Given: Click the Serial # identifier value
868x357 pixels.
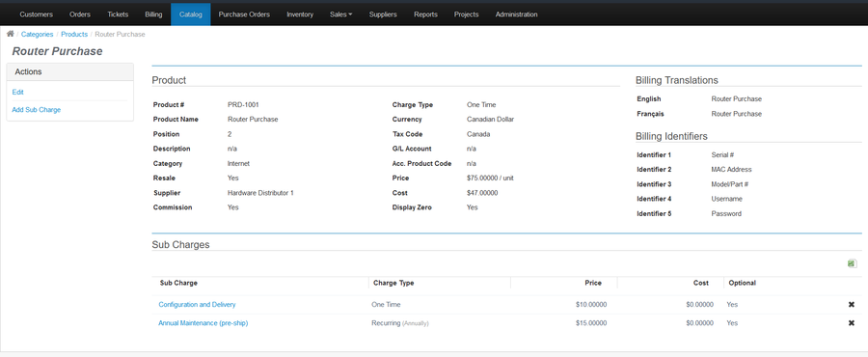Looking at the screenshot, I should (722, 155).
